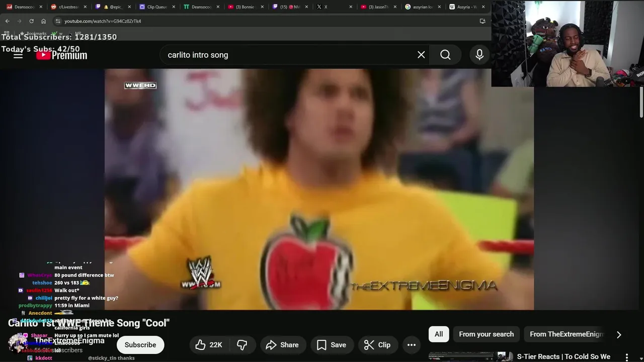The image size is (644, 362).
Task: Start voice search with the microphone button
Action: (479, 55)
